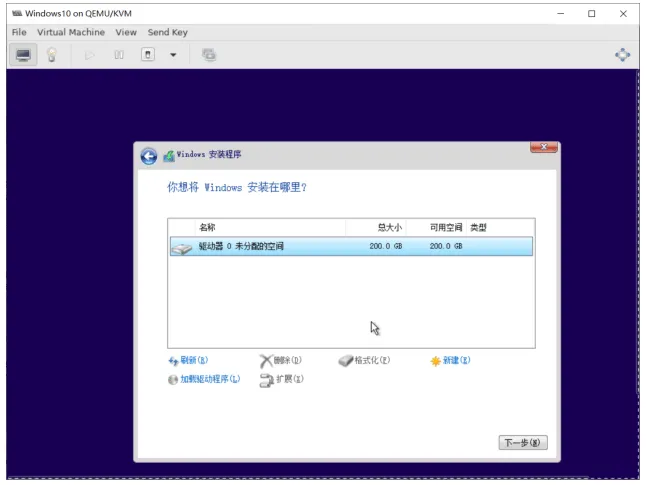Screen dimensions: 648x485
Task: Open the Send Key menu
Action: tap(168, 32)
